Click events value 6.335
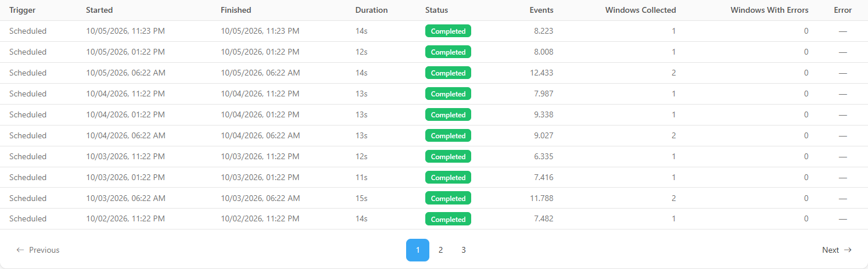 click(543, 157)
